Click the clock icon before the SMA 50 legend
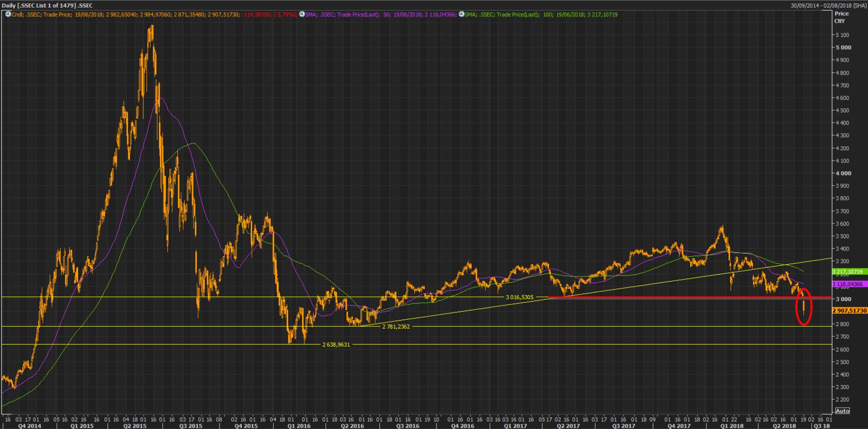Image resolution: width=868 pixels, height=429 pixels. (302, 14)
